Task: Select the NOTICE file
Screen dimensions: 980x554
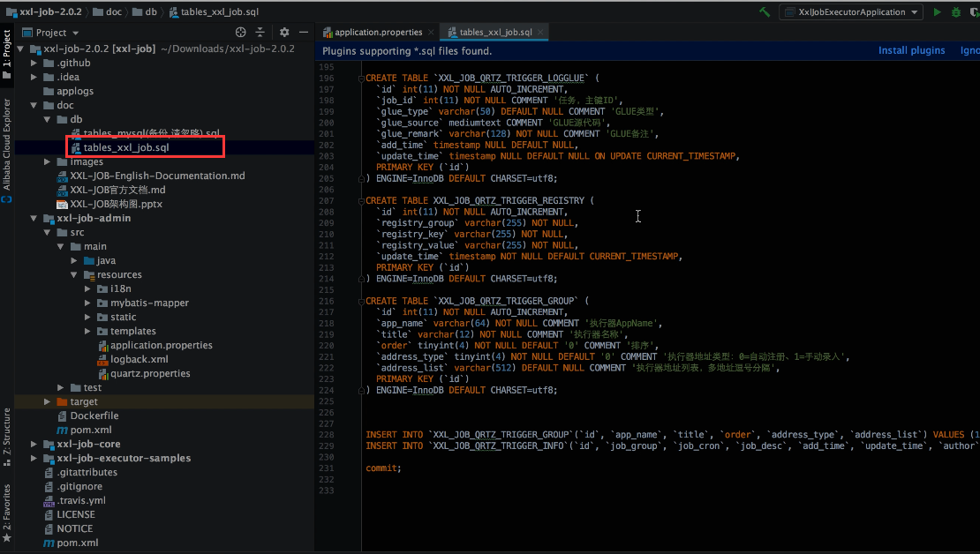Action: tap(74, 529)
